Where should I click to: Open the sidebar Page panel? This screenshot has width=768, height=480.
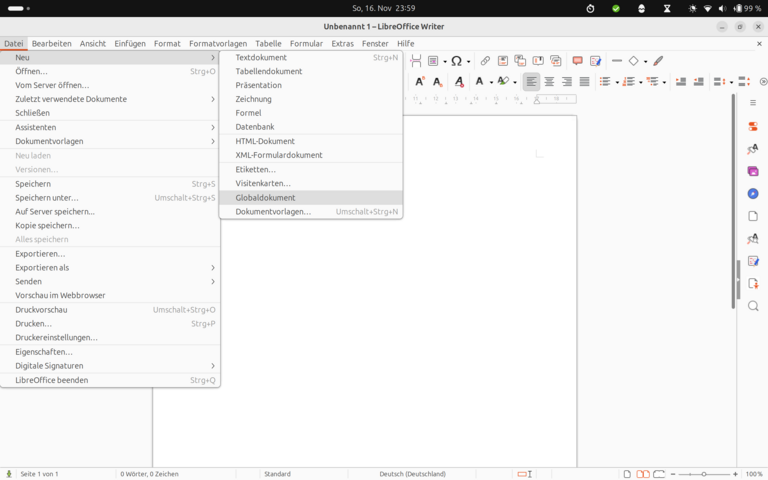753,216
